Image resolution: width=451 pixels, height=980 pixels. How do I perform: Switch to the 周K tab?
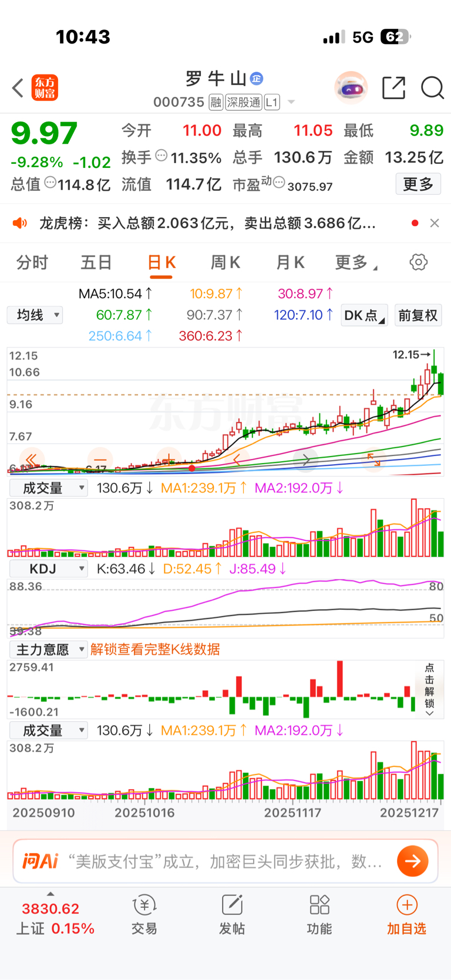click(x=225, y=262)
